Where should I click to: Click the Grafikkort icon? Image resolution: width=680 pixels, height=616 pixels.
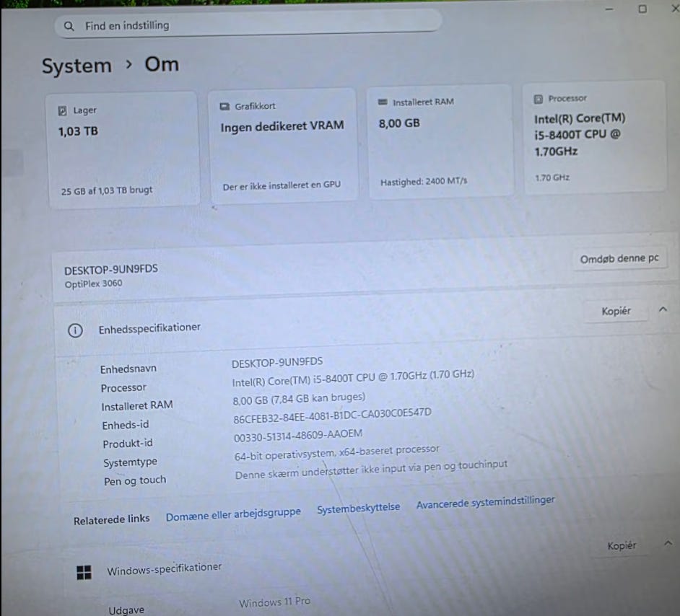pyautogui.click(x=225, y=107)
